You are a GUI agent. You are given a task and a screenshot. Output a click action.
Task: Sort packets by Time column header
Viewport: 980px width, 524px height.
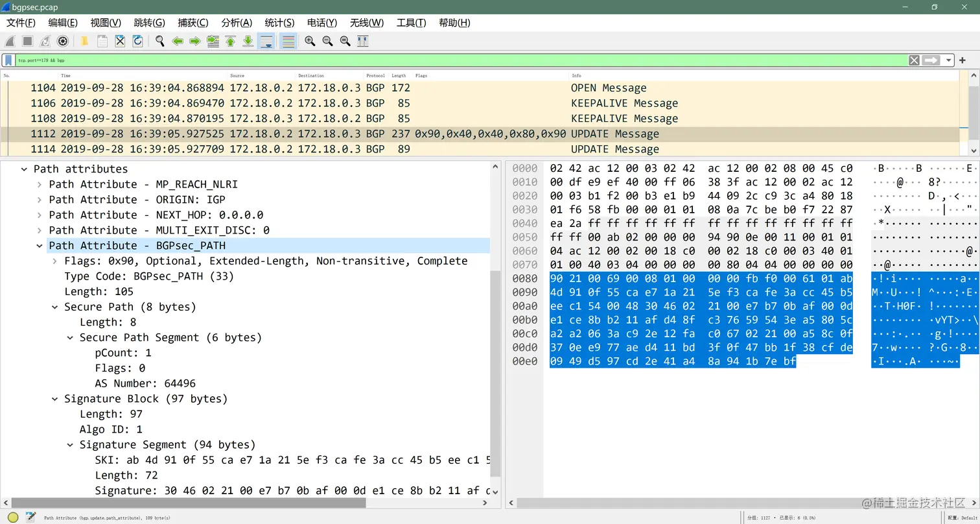coord(144,76)
